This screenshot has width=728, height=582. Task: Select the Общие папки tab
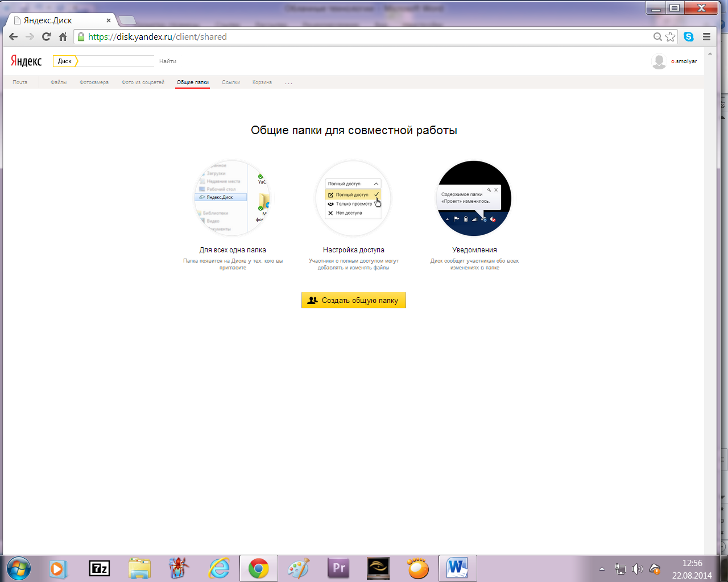pyautogui.click(x=193, y=82)
